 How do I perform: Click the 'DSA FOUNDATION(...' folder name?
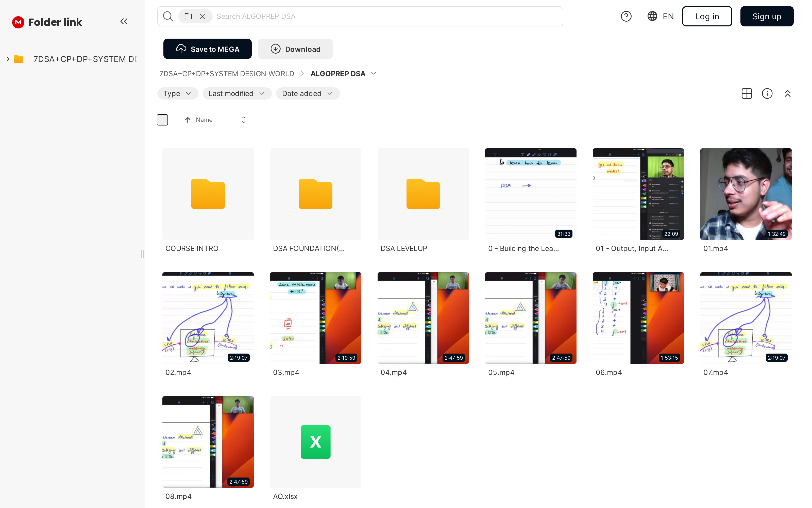309,248
